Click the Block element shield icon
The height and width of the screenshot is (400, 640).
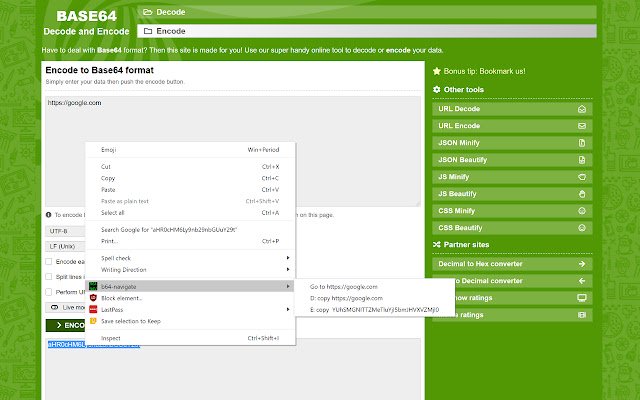(x=93, y=298)
